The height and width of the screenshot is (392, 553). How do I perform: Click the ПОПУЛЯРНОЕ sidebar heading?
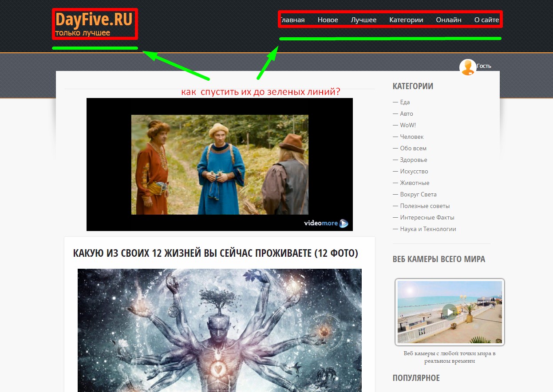(x=416, y=378)
